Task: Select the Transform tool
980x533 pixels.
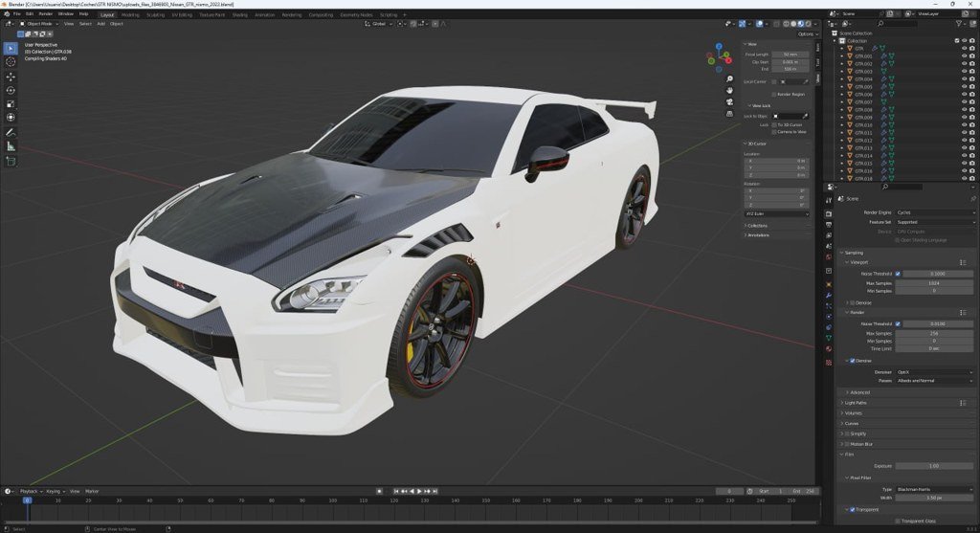Action: [11, 118]
